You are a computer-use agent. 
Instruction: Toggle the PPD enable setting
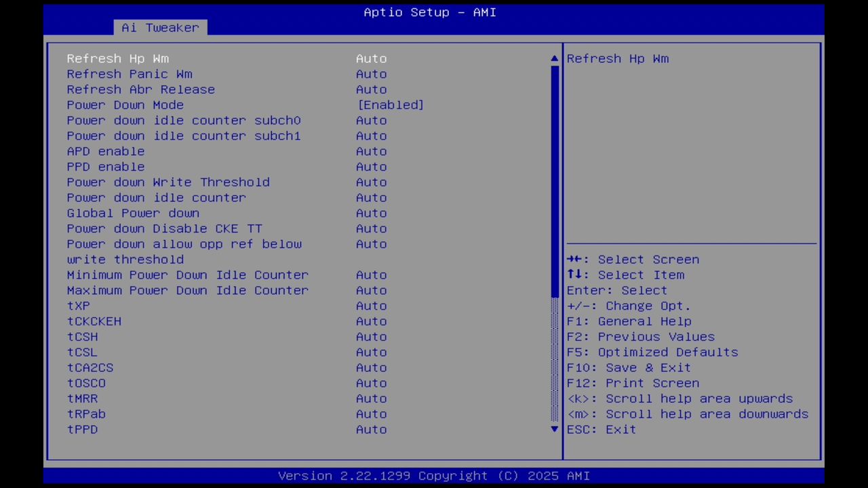(x=105, y=166)
